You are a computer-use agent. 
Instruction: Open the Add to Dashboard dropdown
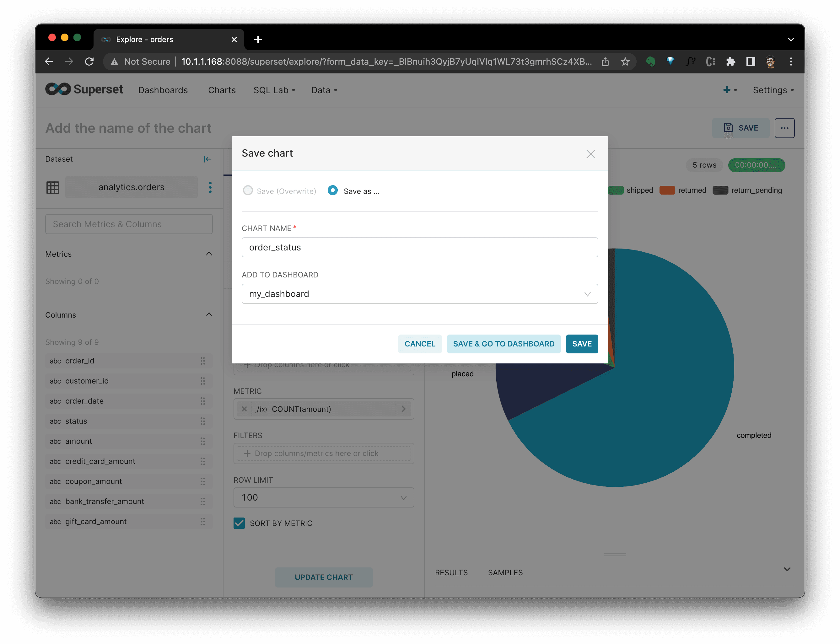pos(419,294)
